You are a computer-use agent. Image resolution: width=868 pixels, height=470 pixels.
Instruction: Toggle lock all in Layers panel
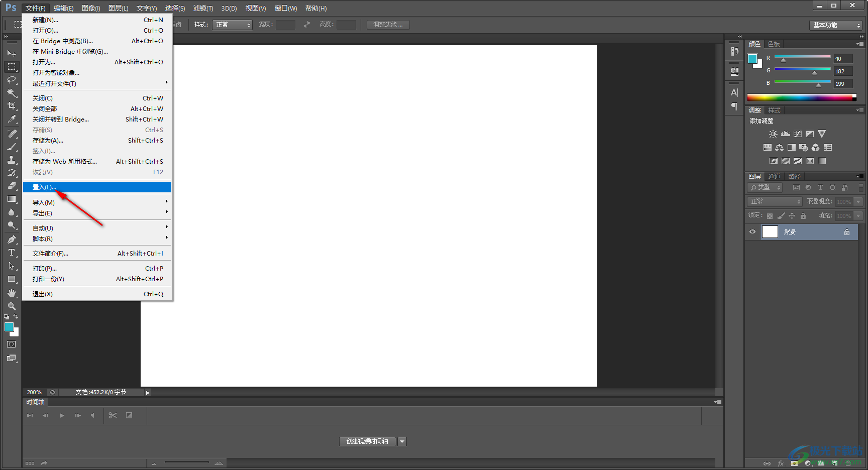click(x=803, y=216)
